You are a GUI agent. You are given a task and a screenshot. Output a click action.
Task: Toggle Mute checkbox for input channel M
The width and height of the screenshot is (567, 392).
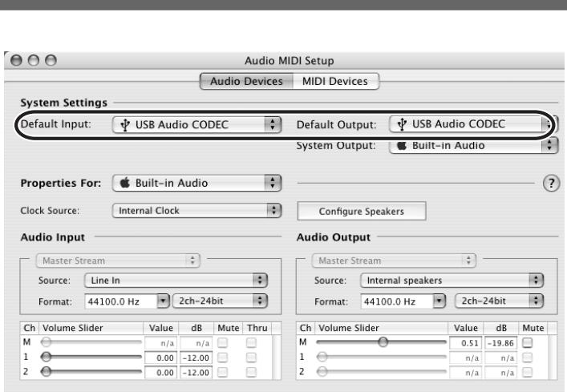point(223,342)
